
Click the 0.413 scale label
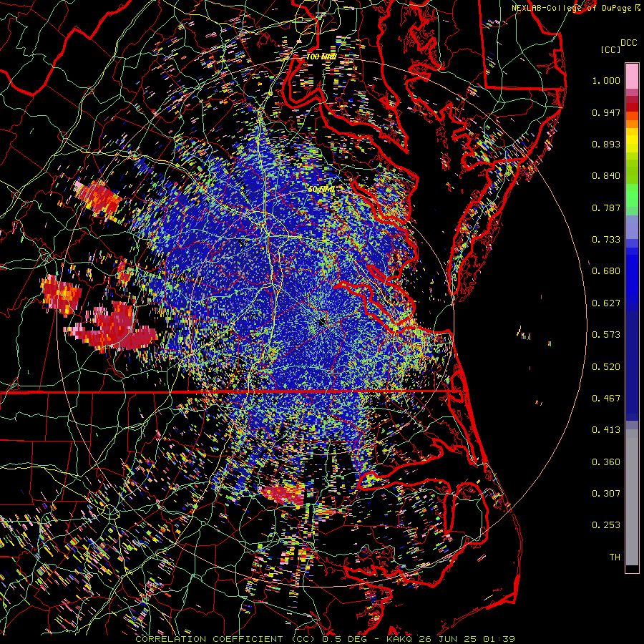point(606,430)
